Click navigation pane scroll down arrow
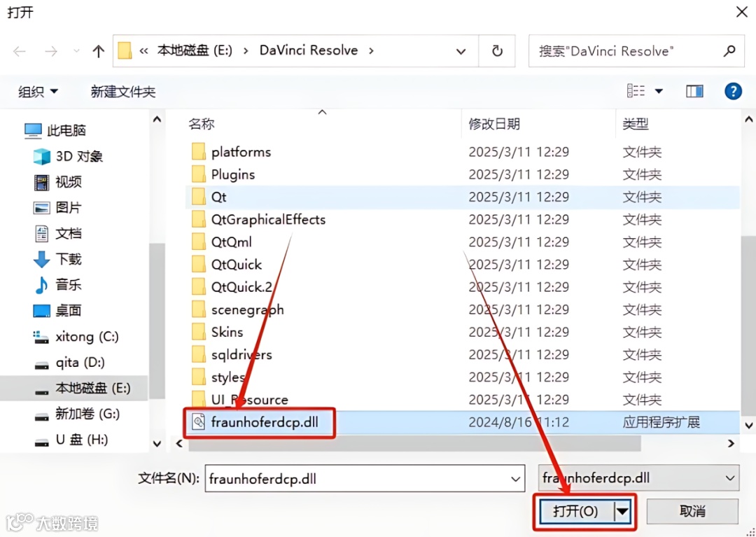The width and height of the screenshot is (756, 537). pos(157,443)
